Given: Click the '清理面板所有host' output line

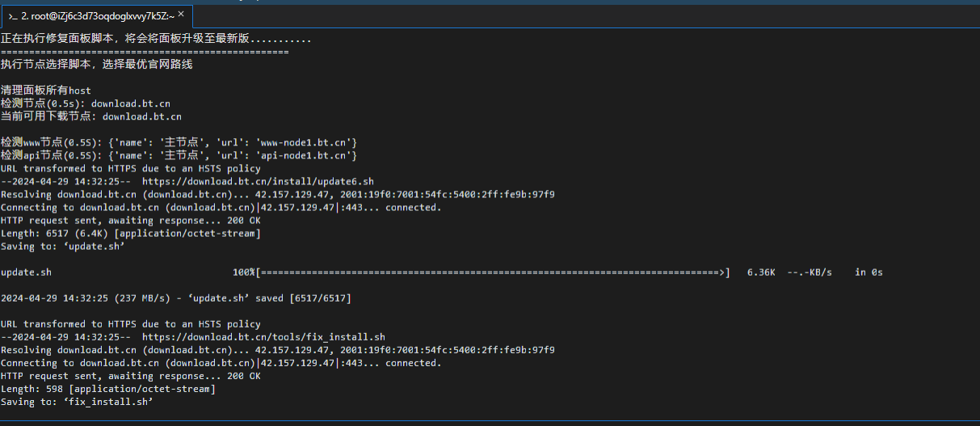Looking at the screenshot, I should 46,91.
